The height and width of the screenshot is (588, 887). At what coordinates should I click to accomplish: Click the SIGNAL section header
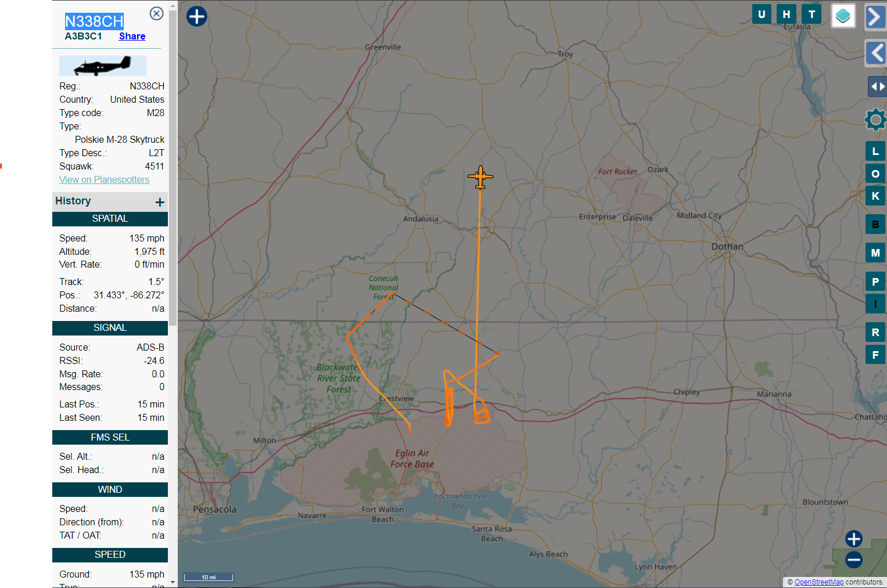(110, 328)
